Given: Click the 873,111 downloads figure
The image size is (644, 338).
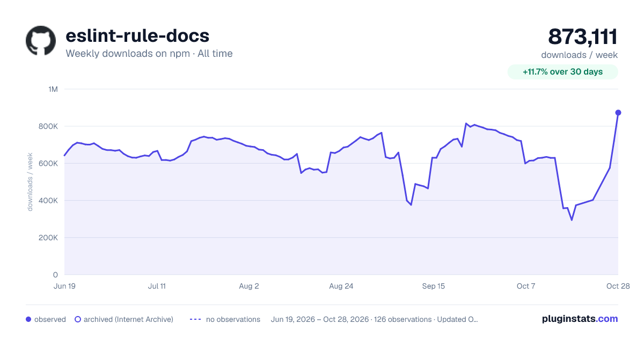Looking at the screenshot, I should [583, 36].
